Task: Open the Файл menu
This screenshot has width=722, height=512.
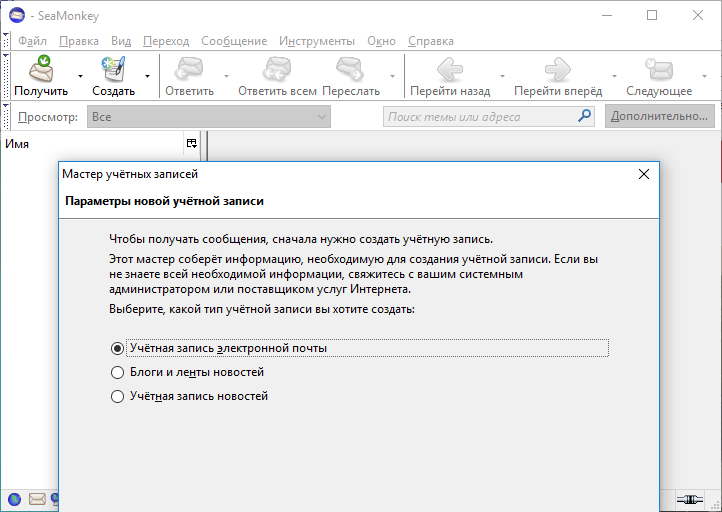Action: pyautogui.click(x=32, y=41)
